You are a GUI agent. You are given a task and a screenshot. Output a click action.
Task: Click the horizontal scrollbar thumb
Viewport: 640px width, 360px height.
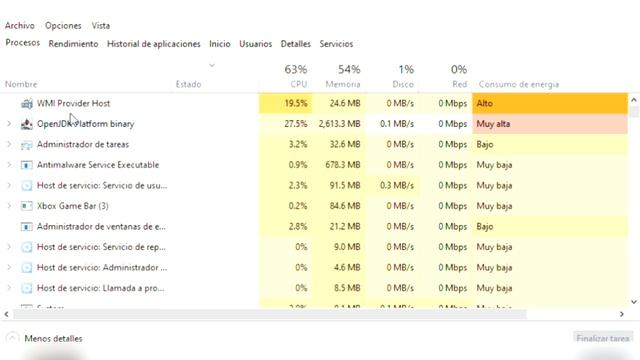click(x=270, y=314)
